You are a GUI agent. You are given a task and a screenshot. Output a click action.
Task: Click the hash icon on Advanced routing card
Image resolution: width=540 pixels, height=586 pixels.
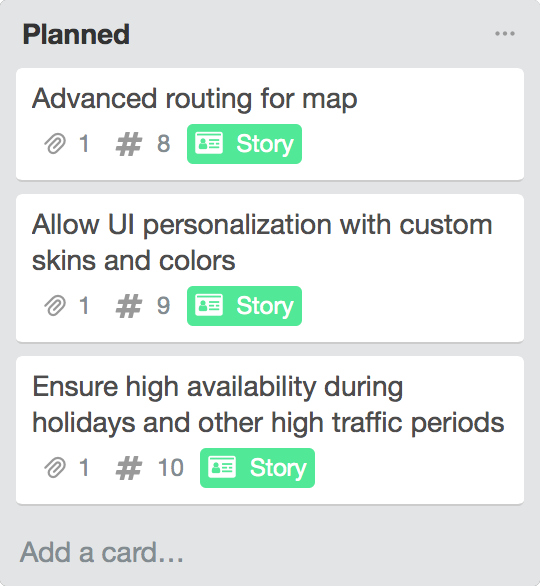tap(129, 144)
